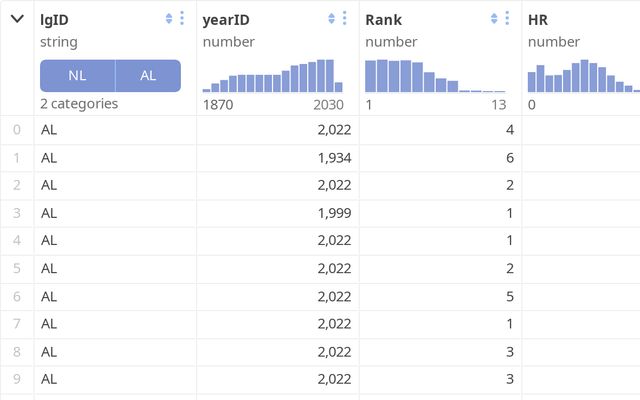The height and width of the screenshot is (400, 640).
Task: Click the yearID distribution histogram
Action: coord(272,76)
